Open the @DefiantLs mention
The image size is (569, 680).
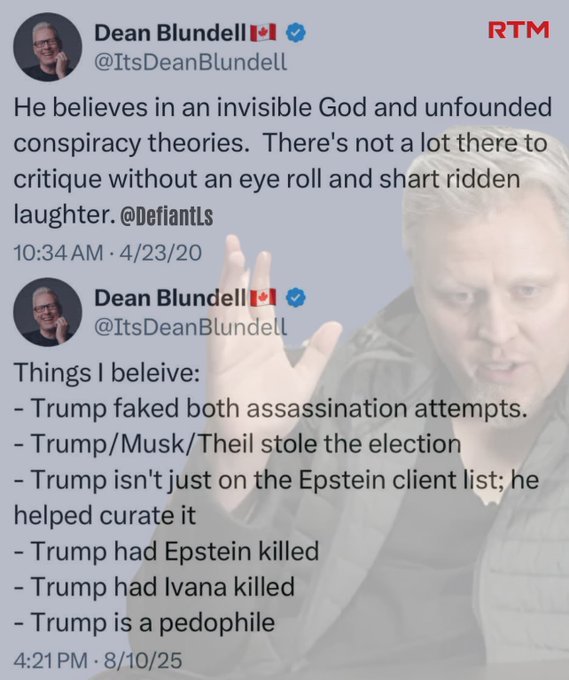point(166,217)
